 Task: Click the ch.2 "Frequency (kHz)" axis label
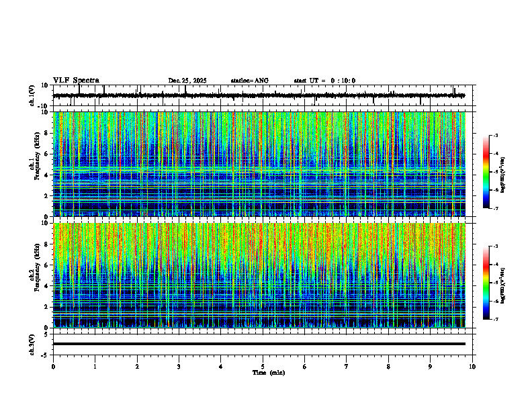pyautogui.click(x=37, y=267)
